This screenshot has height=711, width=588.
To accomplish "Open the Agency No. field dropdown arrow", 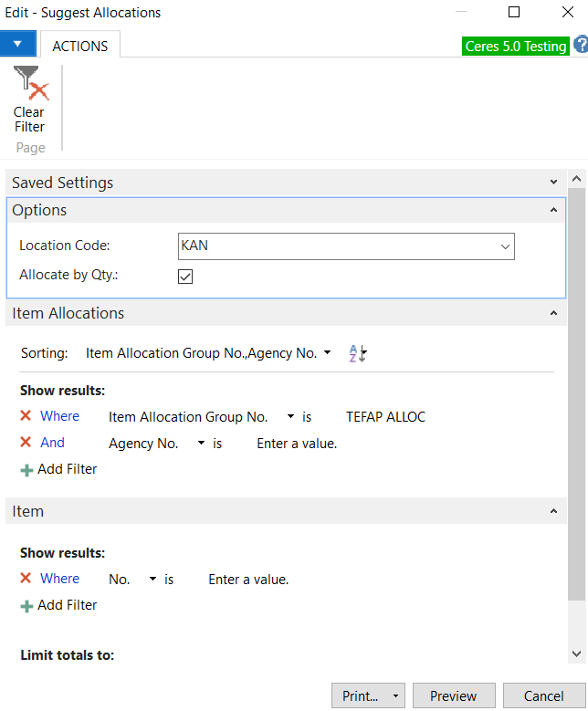I will [x=200, y=444].
